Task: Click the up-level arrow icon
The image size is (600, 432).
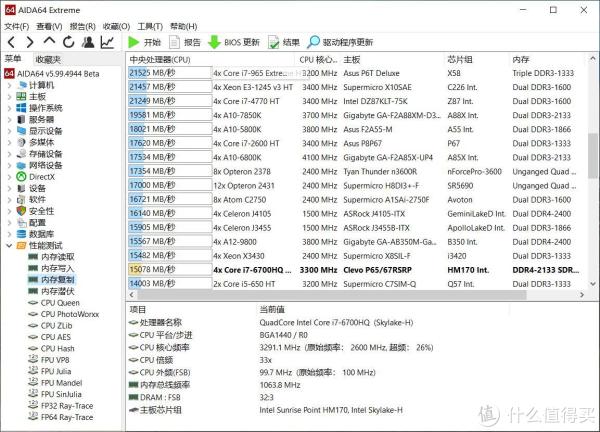Action: (49, 41)
